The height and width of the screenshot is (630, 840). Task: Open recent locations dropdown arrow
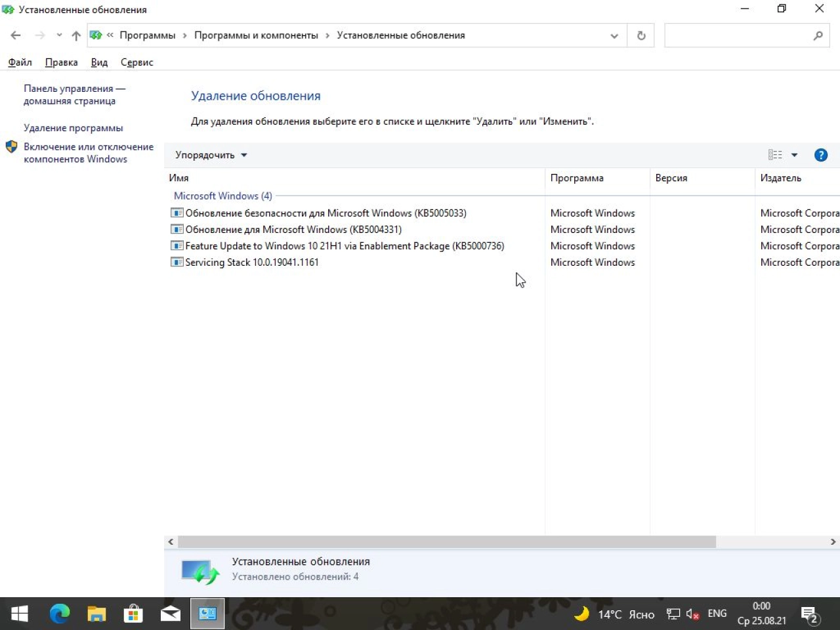(x=59, y=35)
